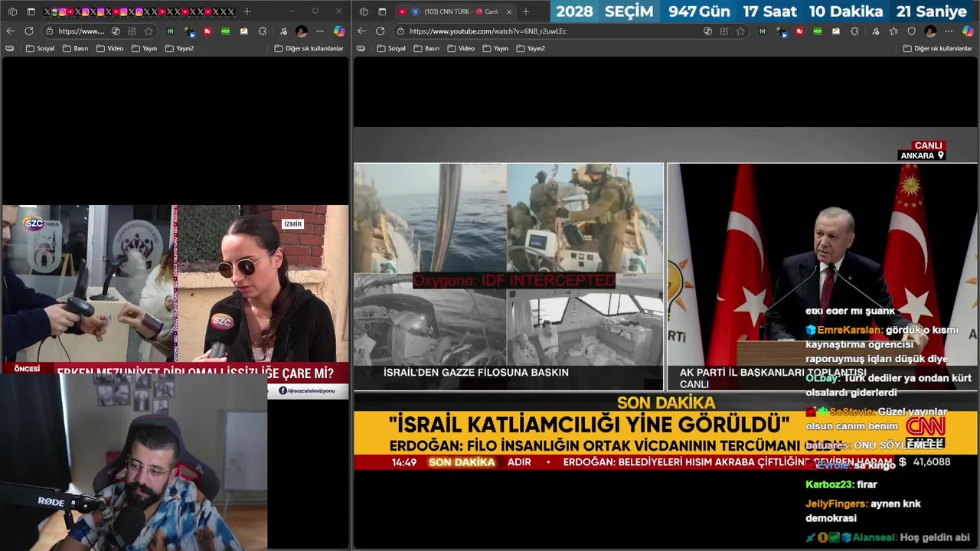
Task: Open Yayın bookmarks folder in left window
Action: (x=144, y=48)
